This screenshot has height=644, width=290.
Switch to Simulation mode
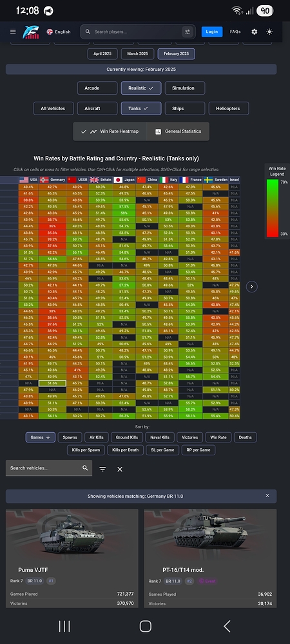[x=185, y=88]
